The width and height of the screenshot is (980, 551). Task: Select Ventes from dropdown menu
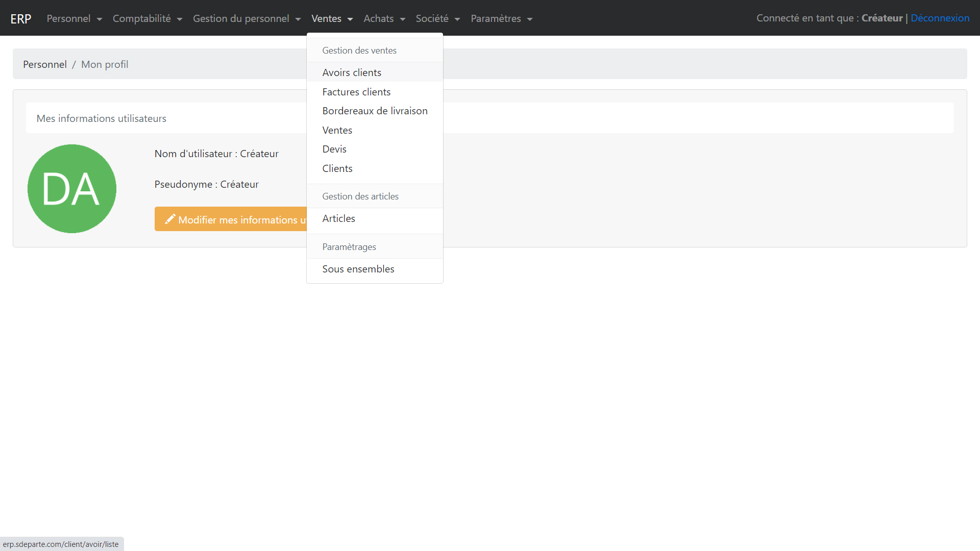pyautogui.click(x=336, y=130)
